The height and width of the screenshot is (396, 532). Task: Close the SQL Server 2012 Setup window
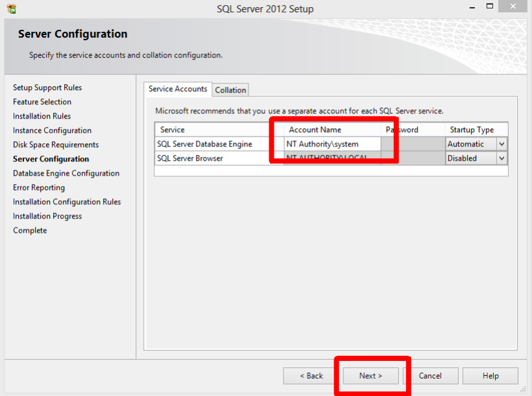pos(513,6)
